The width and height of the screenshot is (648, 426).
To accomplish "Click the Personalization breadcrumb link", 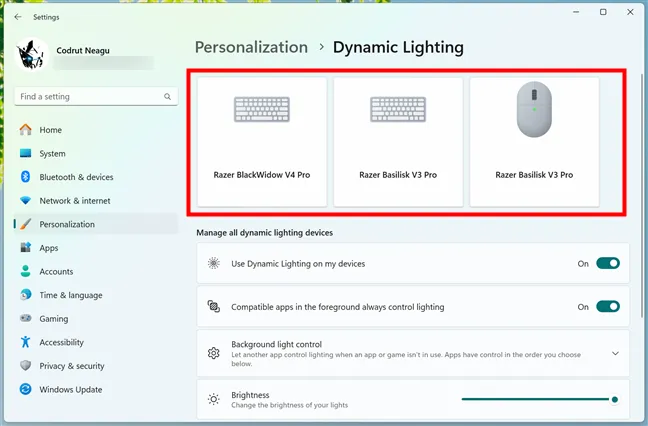I will pyautogui.click(x=251, y=47).
